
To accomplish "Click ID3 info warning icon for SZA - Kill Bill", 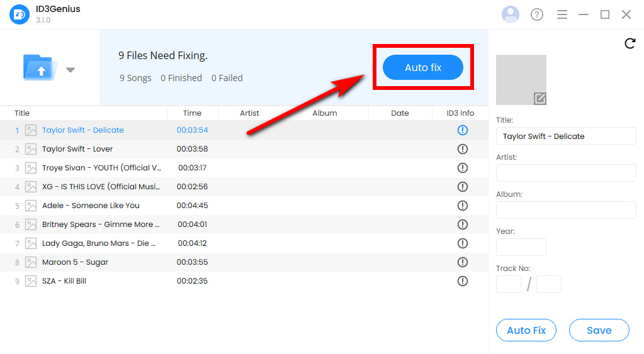I will point(463,281).
